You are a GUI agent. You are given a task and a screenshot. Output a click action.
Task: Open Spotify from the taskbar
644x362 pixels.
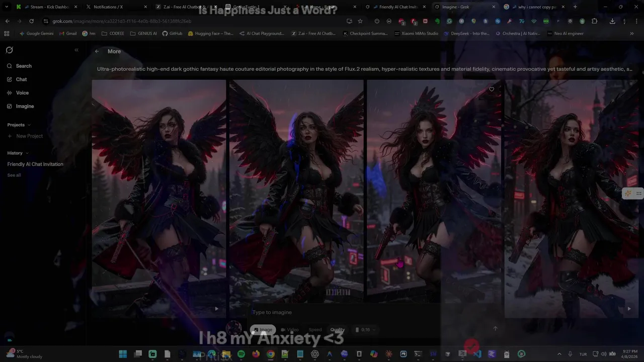click(241, 354)
